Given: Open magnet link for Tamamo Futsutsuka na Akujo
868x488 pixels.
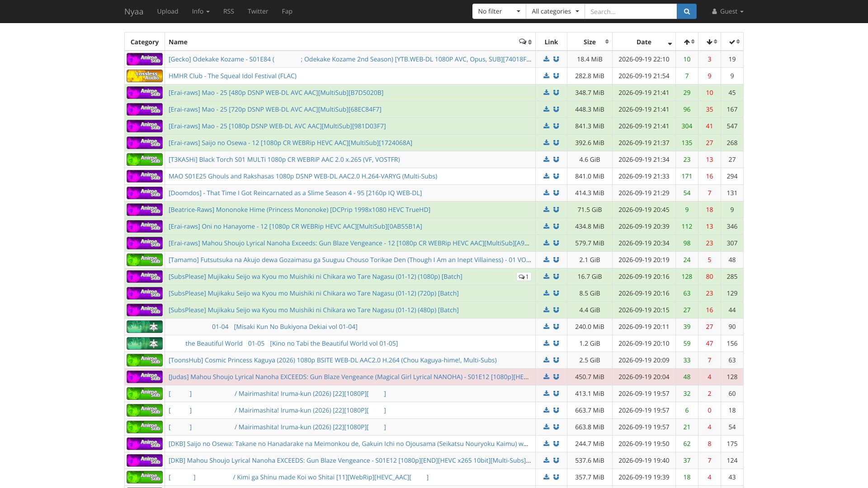Looking at the screenshot, I should (x=556, y=260).
